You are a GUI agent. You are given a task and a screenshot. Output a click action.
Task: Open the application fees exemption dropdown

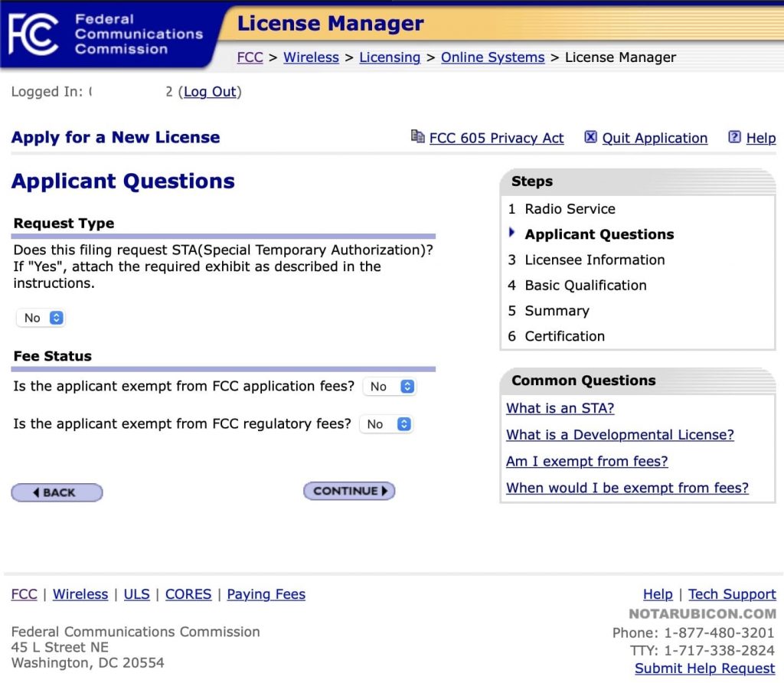coord(390,387)
